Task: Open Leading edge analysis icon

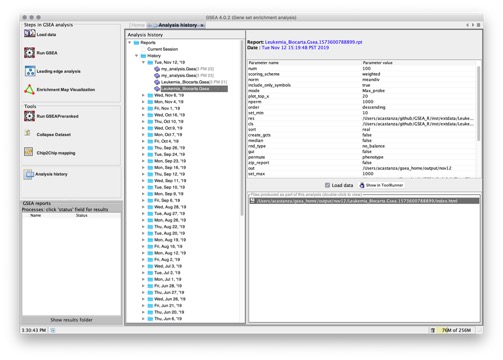Action: (x=30, y=71)
